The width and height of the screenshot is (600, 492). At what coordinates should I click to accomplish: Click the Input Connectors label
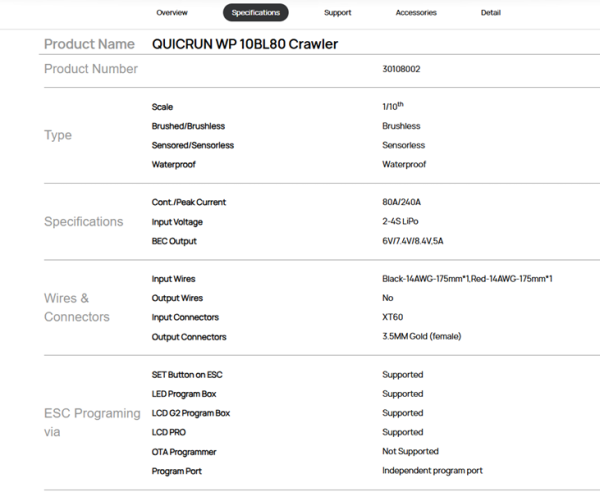point(185,318)
